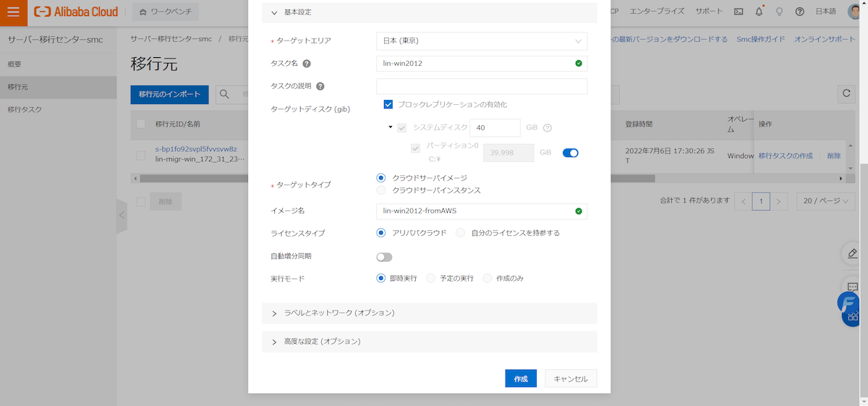Image resolution: width=868 pixels, height=406 pixels.
Task: Toggle the partition C: switch
Action: coord(570,153)
